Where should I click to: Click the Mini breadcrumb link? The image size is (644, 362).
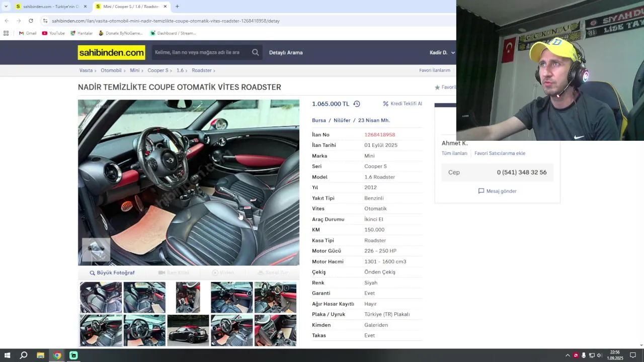pos(134,70)
